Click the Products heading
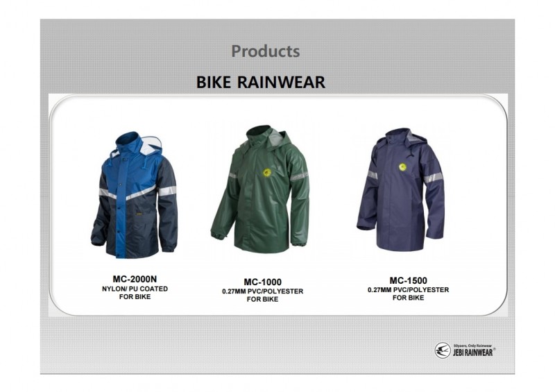Viewport: 555px width, 392px height. (266, 51)
